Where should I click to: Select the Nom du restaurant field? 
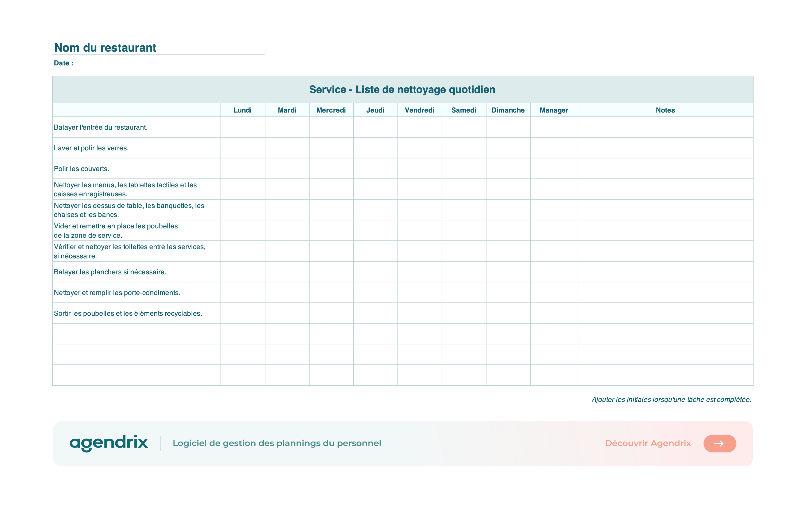[159, 48]
